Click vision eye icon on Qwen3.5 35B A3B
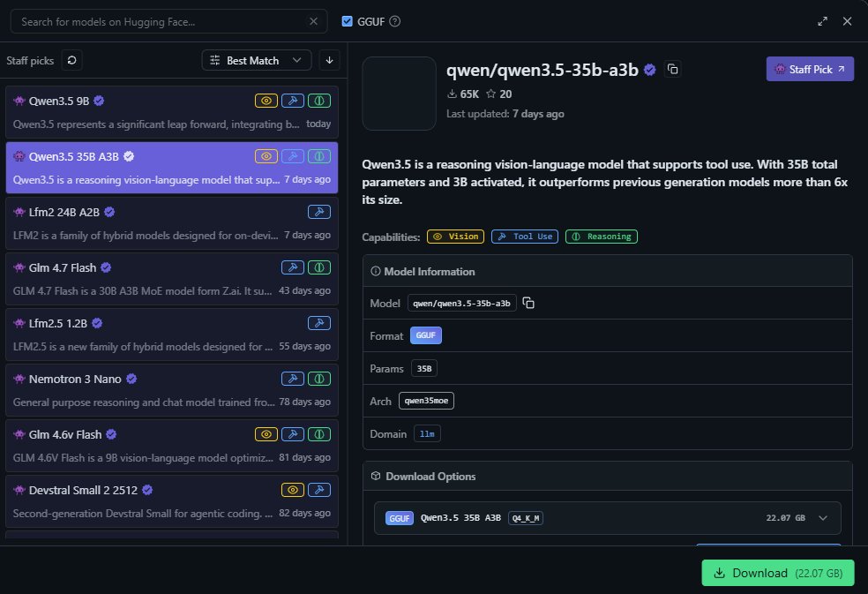Screen dimensions: 868x594 point(266,156)
